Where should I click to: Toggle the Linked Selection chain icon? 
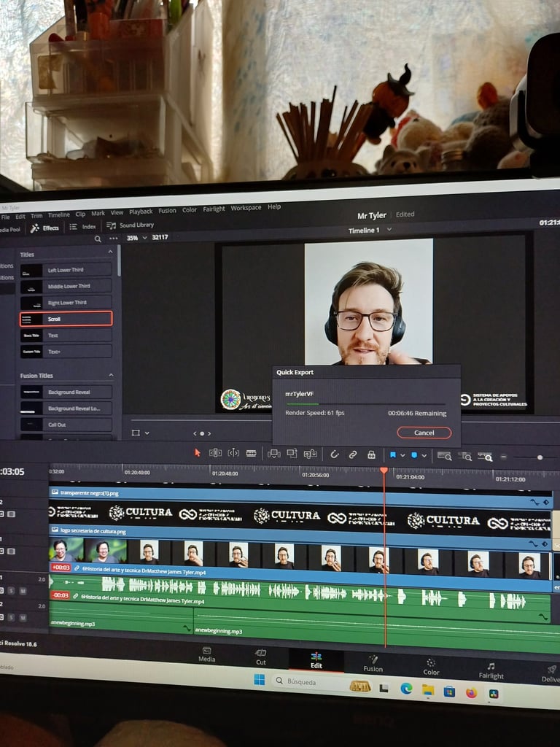(353, 454)
